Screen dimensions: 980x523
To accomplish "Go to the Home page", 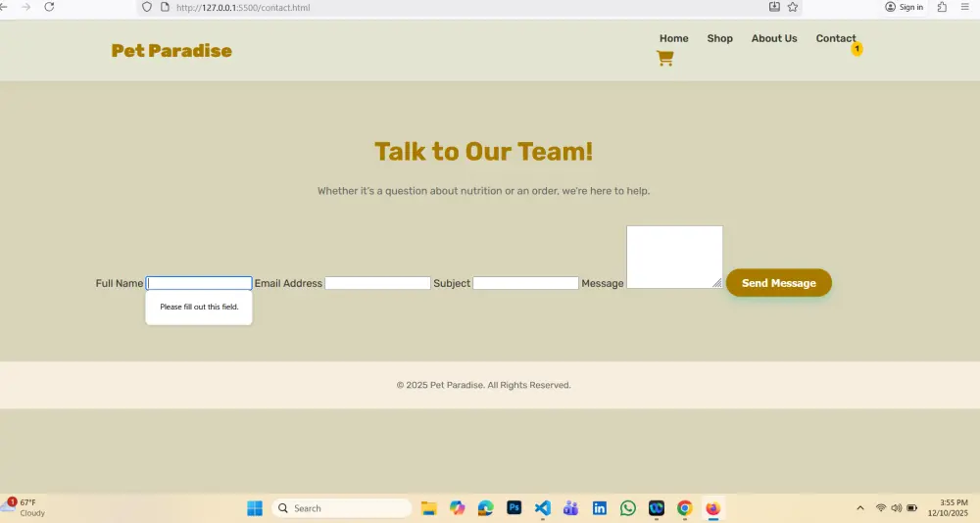I will (x=674, y=38).
